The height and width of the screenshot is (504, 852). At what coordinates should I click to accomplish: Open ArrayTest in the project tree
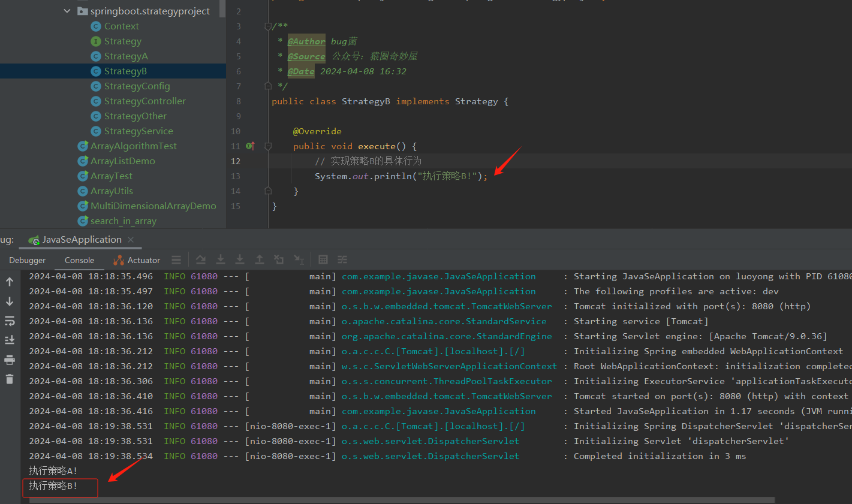pyautogui.click(x=112, y=176)
